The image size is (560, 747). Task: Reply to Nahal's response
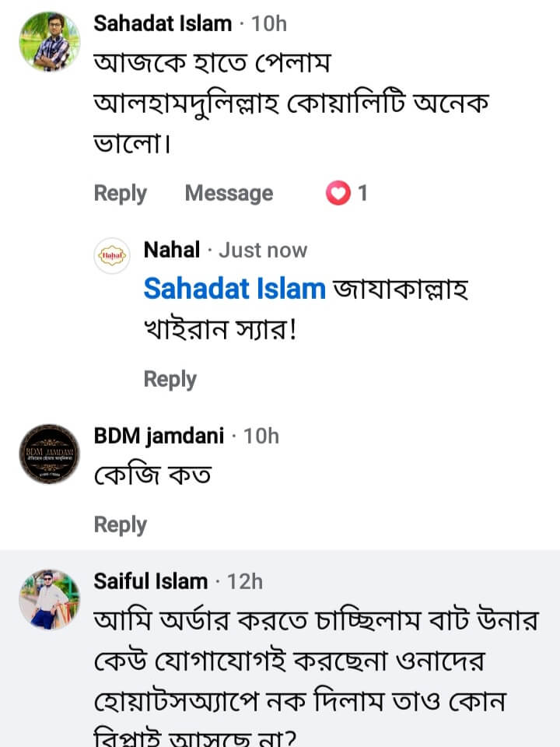pos(170,379)
